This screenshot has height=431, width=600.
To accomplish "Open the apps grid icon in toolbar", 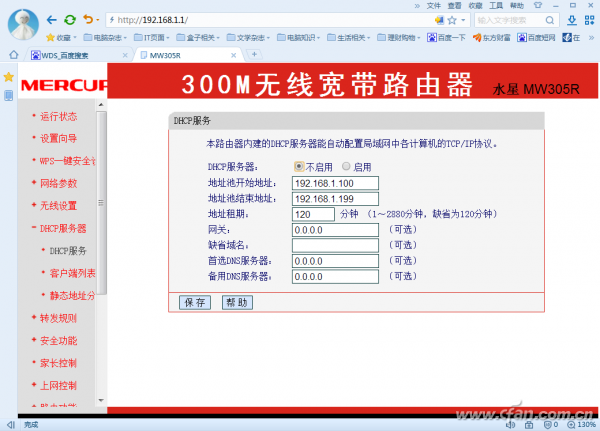I will click(589, 20).
